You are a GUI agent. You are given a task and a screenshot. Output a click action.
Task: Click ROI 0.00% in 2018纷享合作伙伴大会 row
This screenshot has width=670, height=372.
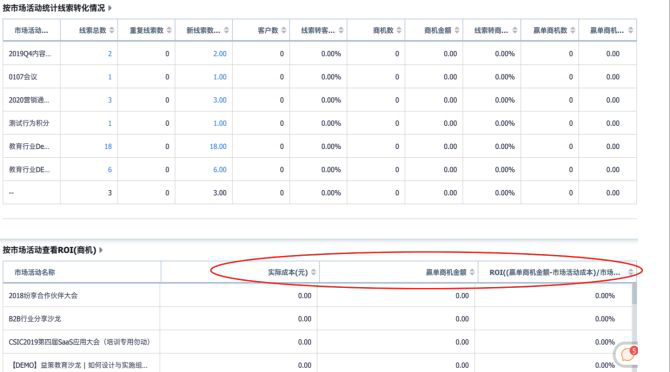point(605,296)
